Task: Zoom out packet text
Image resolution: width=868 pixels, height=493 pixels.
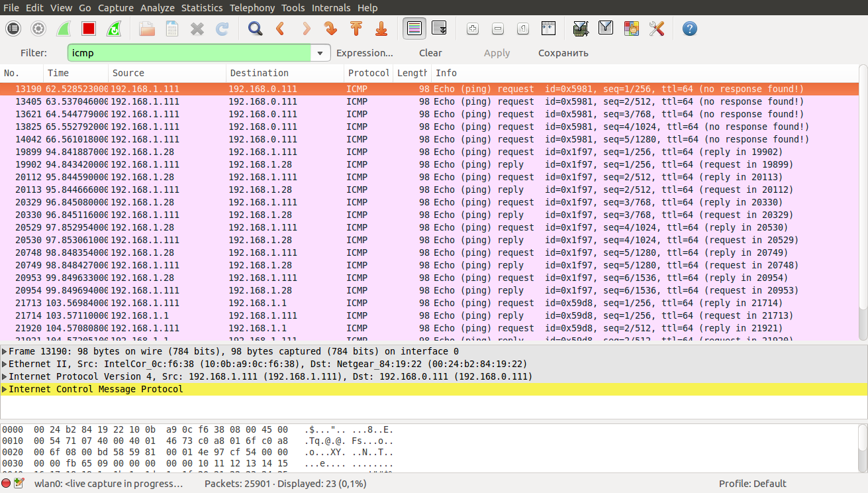Action: click(498, 28)
